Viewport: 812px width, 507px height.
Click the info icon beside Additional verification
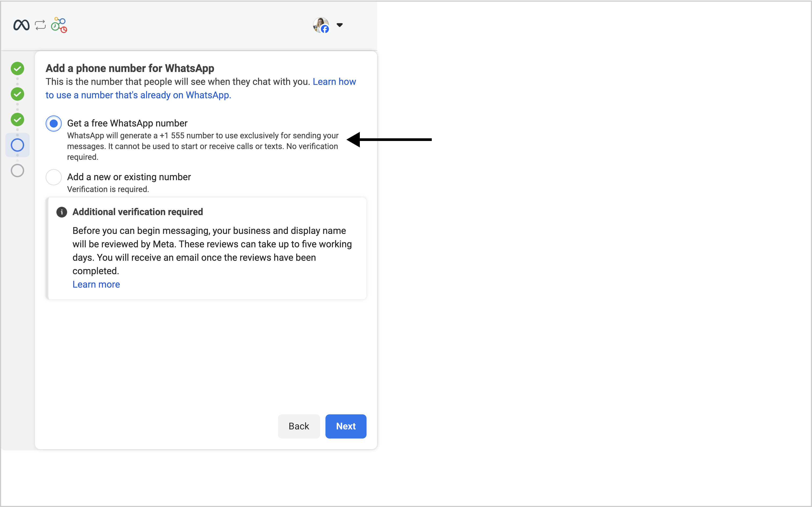point(62,212)
